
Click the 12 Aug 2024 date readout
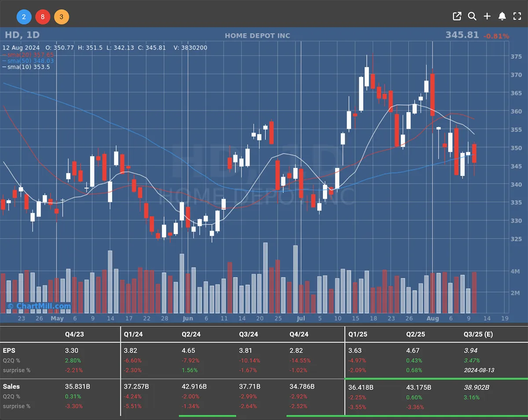coord(21,48)
